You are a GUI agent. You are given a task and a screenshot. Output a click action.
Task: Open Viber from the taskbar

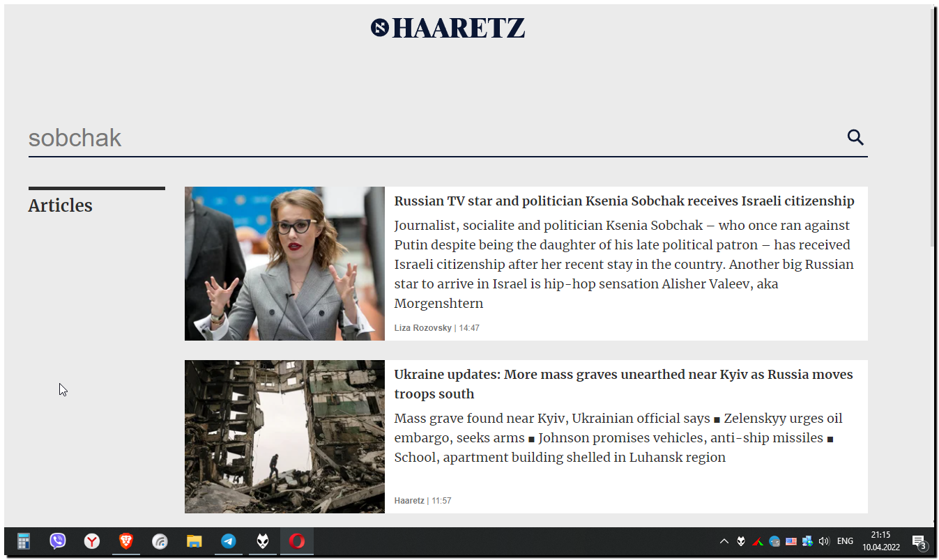tap(58, 541)
